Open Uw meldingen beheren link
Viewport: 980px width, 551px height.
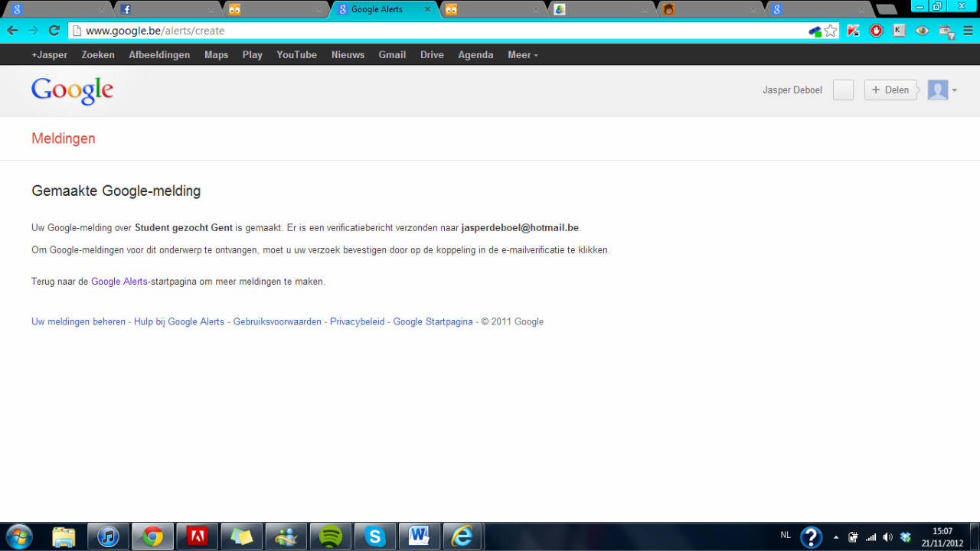click(78, 322)
